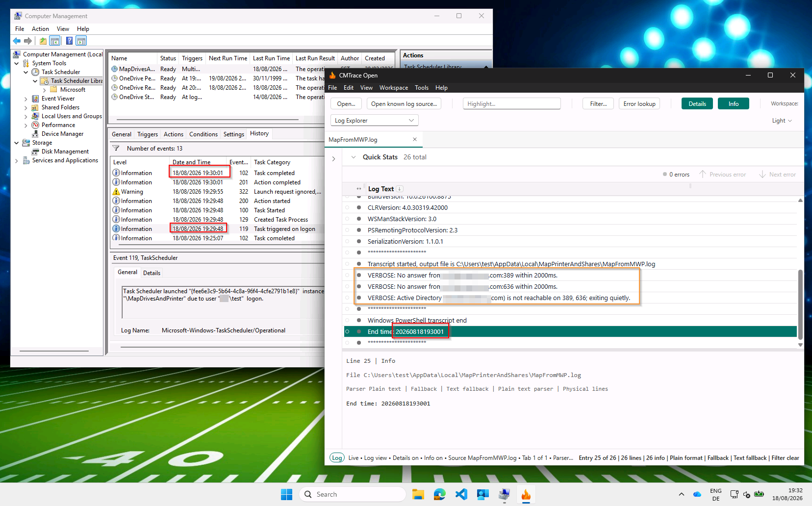Click the console tree horizontal scrollbar

coord(54,351)
